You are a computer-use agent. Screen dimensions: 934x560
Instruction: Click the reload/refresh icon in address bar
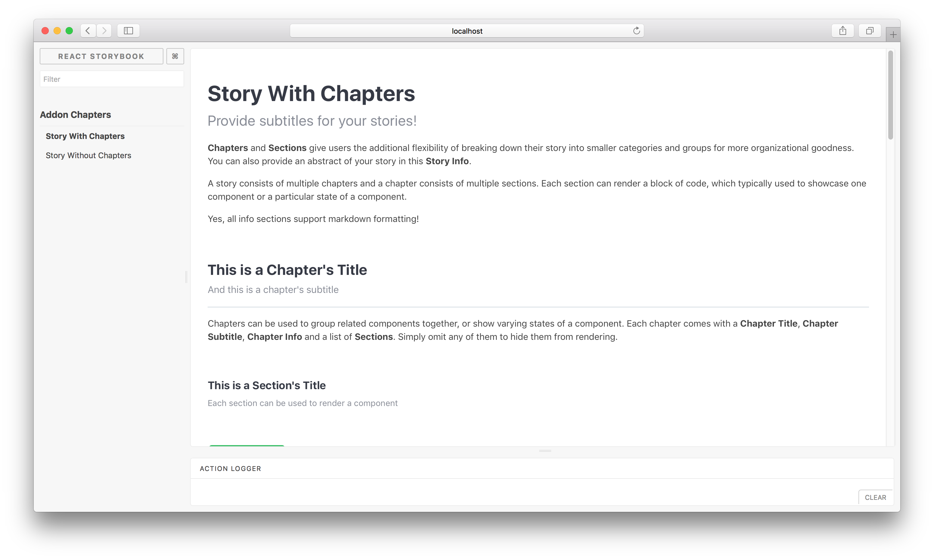point(637,30)
